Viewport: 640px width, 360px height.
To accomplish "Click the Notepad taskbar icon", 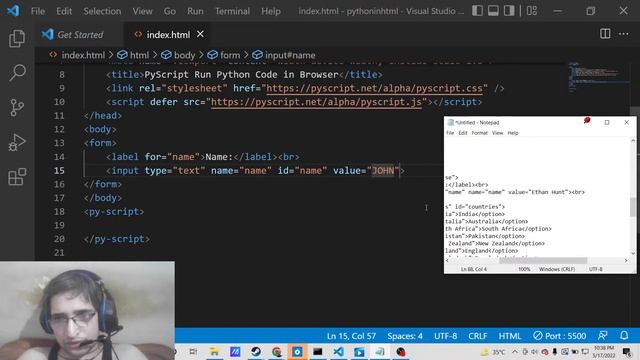I will pyautogui.click(x=380, y=351).
